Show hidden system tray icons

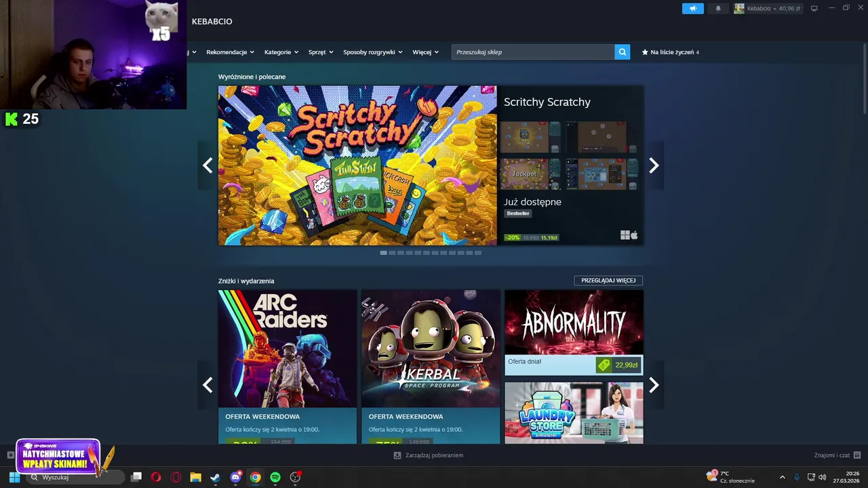tap(782, 477)
